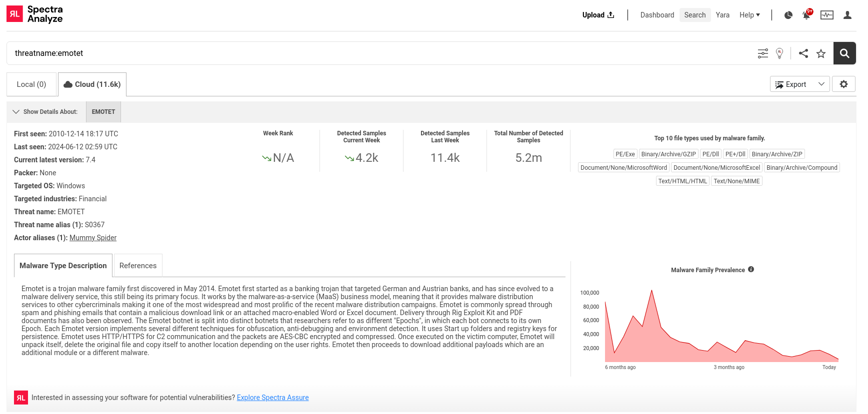
Task: Open the user profile icon
Action: coord(847,15)
